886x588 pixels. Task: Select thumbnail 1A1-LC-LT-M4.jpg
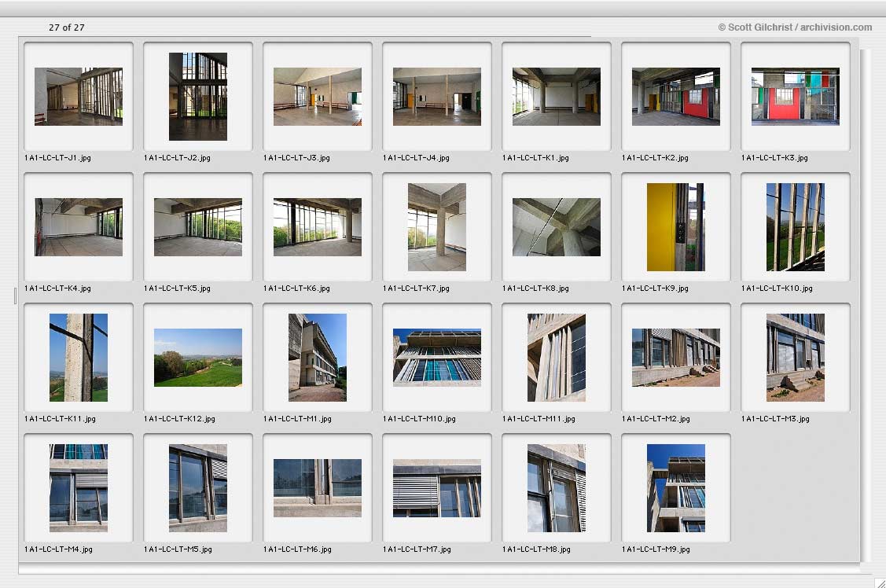79,488
